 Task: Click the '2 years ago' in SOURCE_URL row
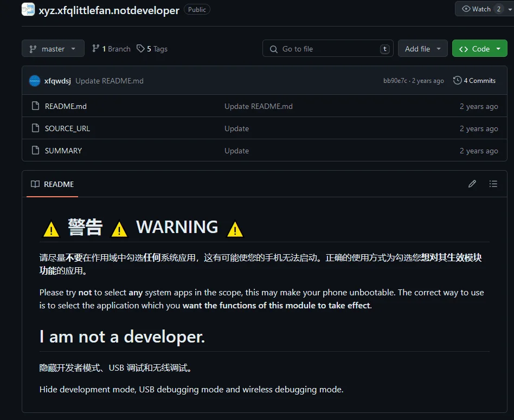click(x=479, y=128)
